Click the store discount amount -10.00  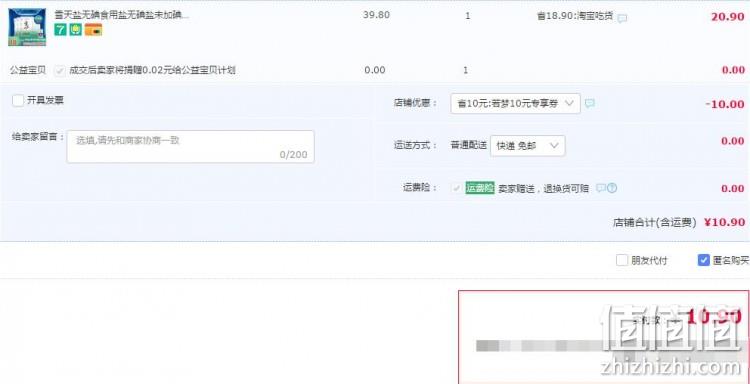[725, 104]
